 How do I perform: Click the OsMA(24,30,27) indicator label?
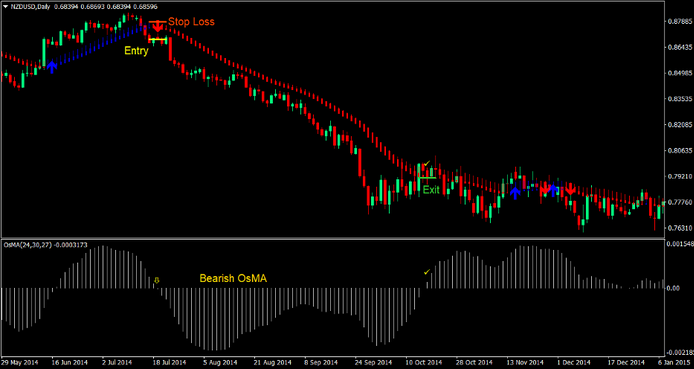pyautogui.click(x=45, y=245)
